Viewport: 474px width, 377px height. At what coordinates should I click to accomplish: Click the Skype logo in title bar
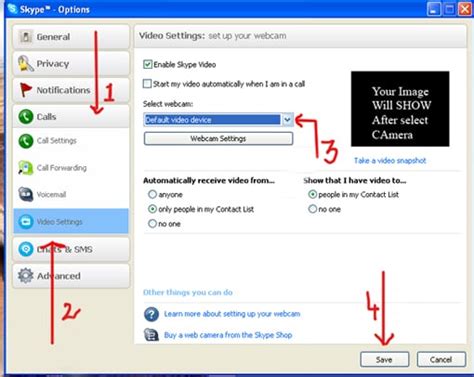[x=13, y=9]
